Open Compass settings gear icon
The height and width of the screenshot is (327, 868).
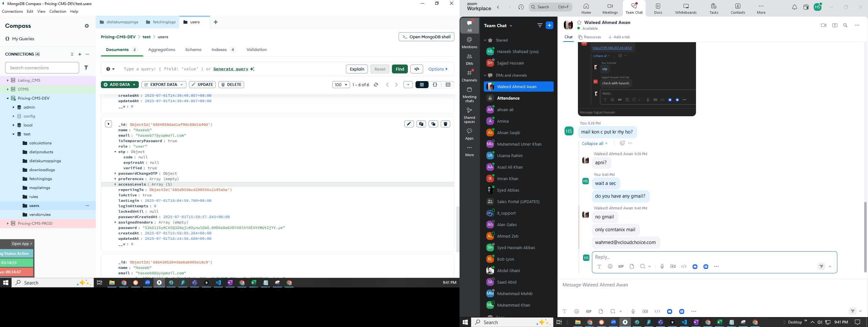[x=87, y=26]
